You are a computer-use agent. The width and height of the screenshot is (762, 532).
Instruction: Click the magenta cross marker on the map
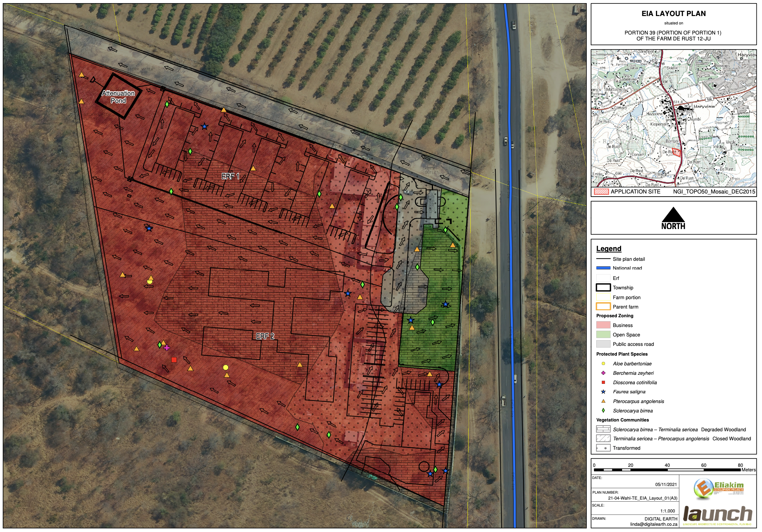(x=167, y=348)
